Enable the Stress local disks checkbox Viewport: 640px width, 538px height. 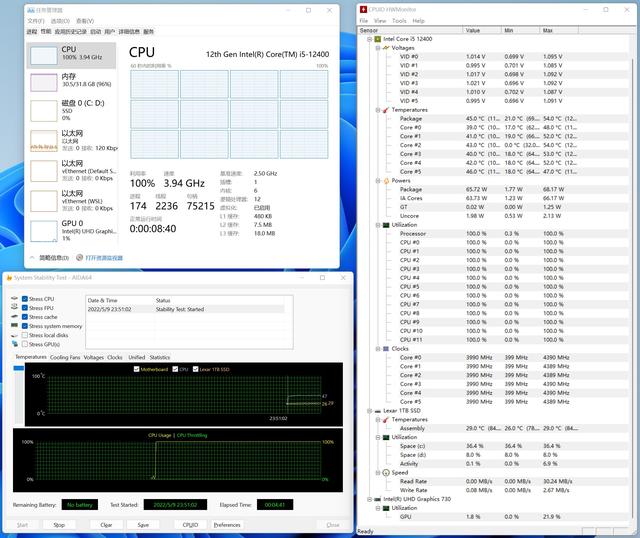[24, 335]
